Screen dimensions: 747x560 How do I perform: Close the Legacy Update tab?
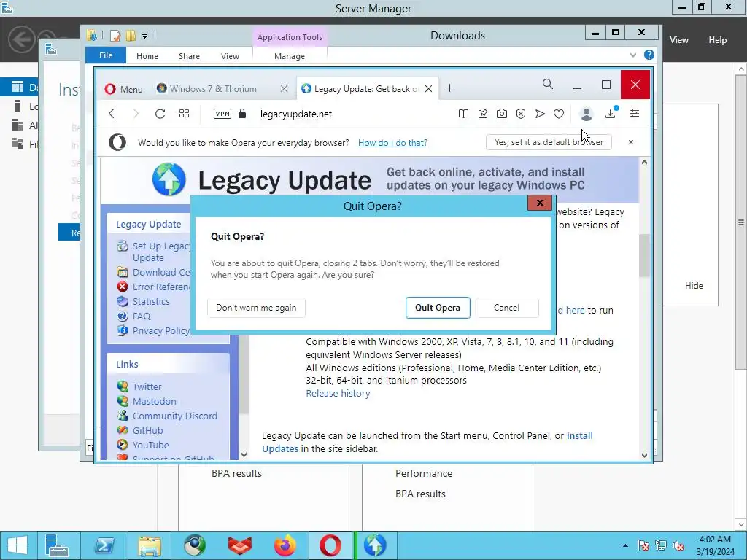click(428, 88)
